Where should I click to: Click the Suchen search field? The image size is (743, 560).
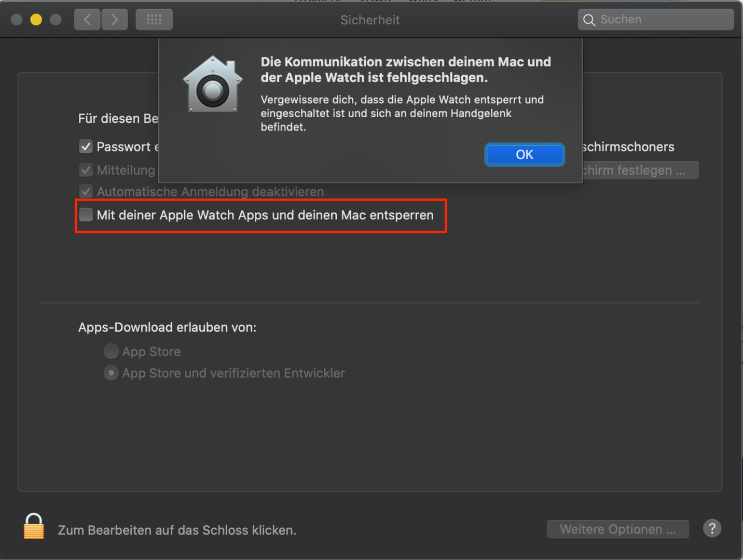tap(656, 20)
